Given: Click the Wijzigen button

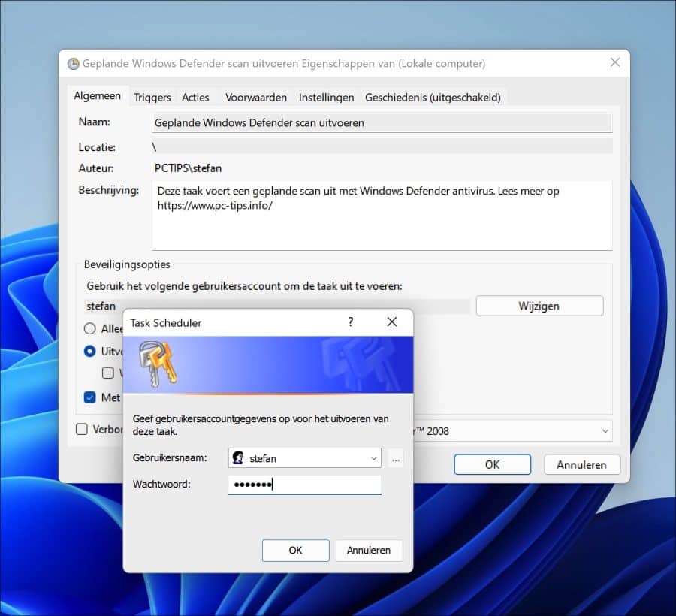Looking at the screenshot, I should (539, 306).
